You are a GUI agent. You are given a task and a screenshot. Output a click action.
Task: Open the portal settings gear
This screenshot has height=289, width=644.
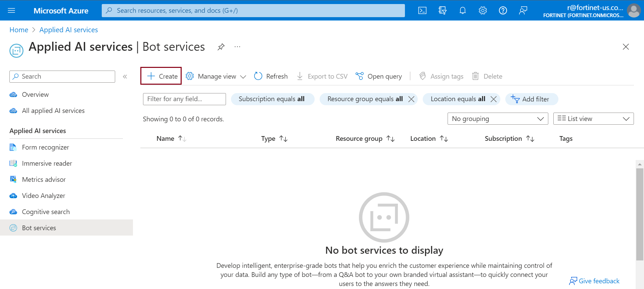(482, 10)
